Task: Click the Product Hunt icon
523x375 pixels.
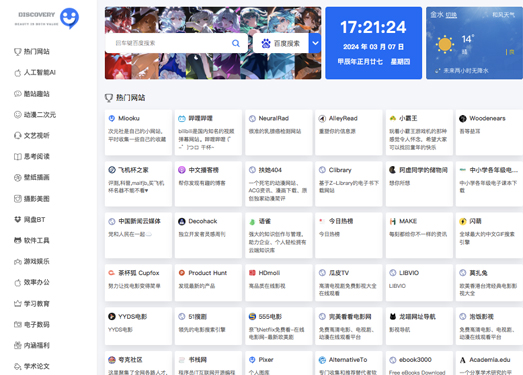Action: pos(181,273)
